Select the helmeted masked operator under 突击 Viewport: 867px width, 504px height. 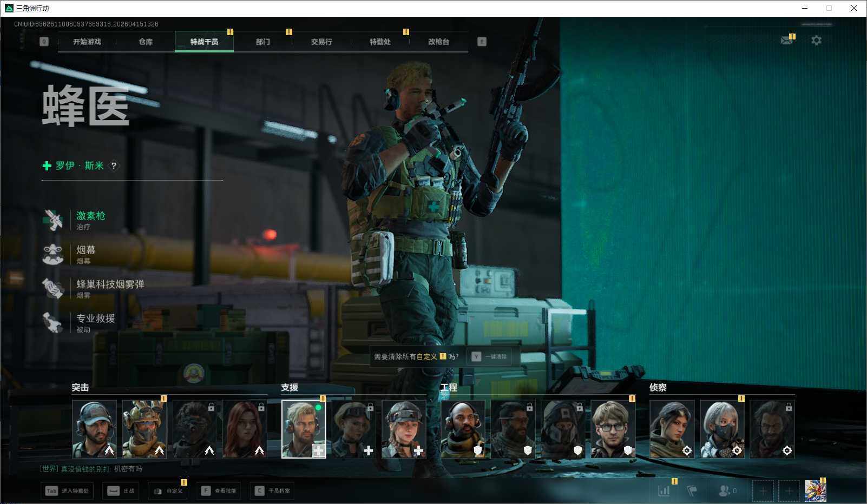pos(144,429)
